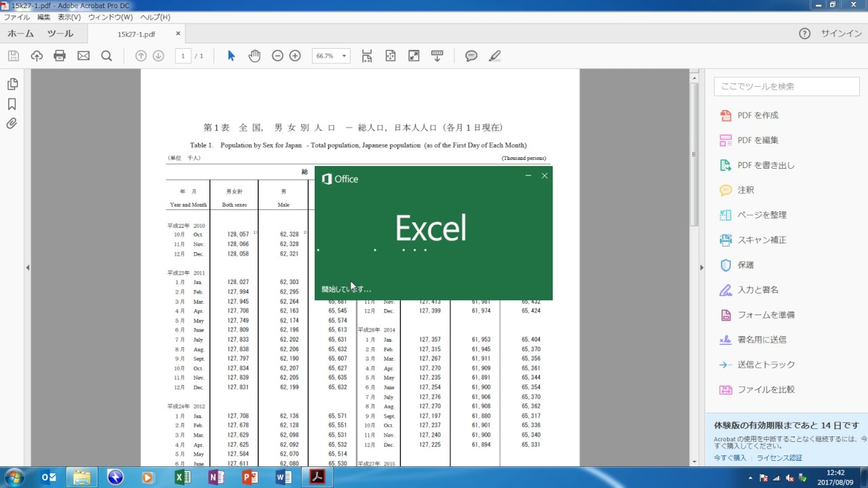
Task: Click the Save file icon in toolbar
Action: click(14, 56)
